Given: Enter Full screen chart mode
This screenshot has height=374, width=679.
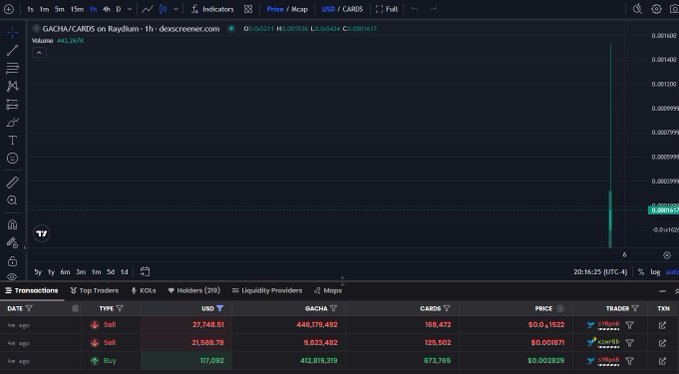Looking at the screenshot, I should click(x=387, y=9).
